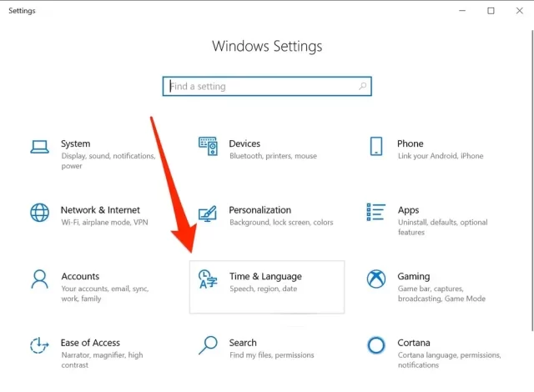Open the Personalization paintbrush icon
This screenshot has width=534, height=392.
click(208, 214)
